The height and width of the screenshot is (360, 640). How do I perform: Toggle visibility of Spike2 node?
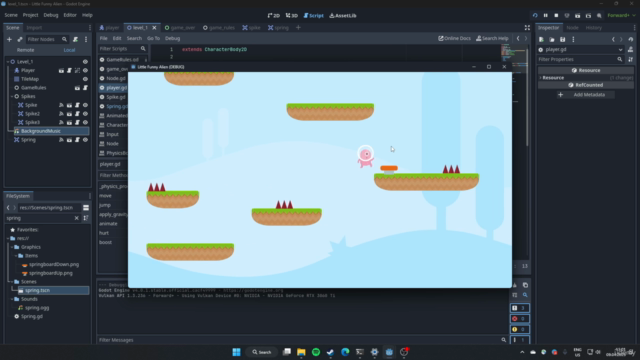[x=85, y=113]
